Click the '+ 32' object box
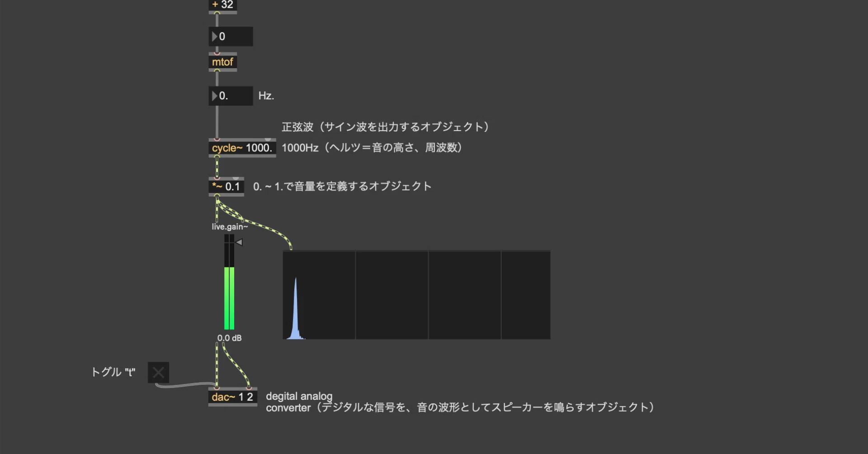Image resolution: width=868 pixels, height=454 pixels. [222, 6]
